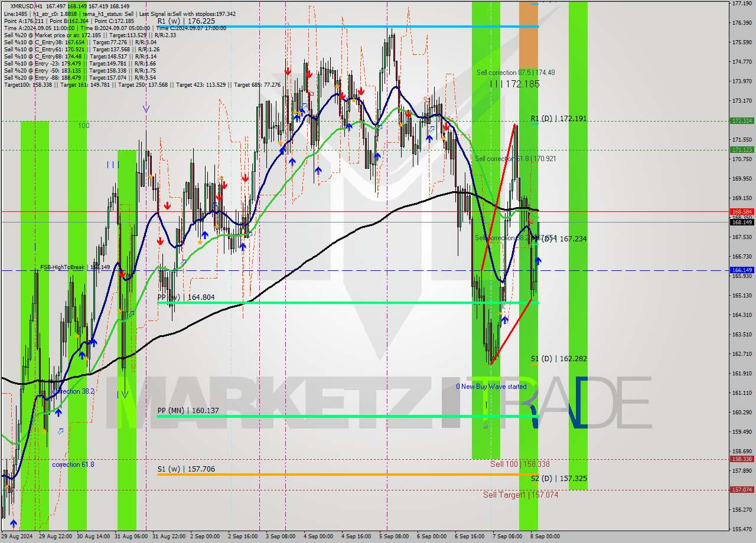The width and height of the screenshot is (756, 543).
Task: Select the S1 (w) | 157.706 label
Action: coord(186,469)
